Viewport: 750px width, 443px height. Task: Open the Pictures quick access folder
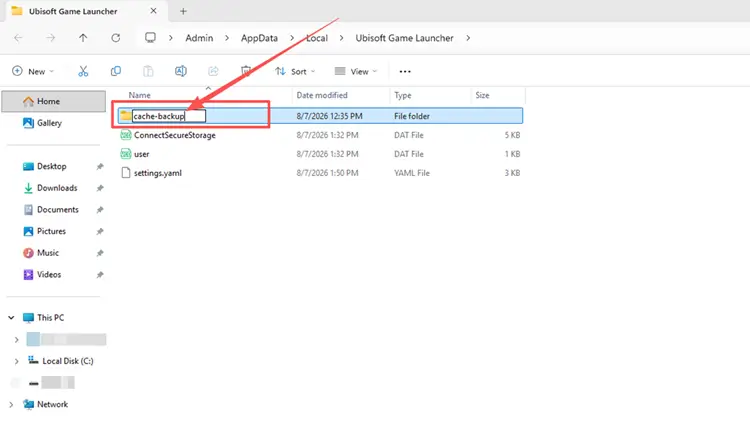pos(51,231)
